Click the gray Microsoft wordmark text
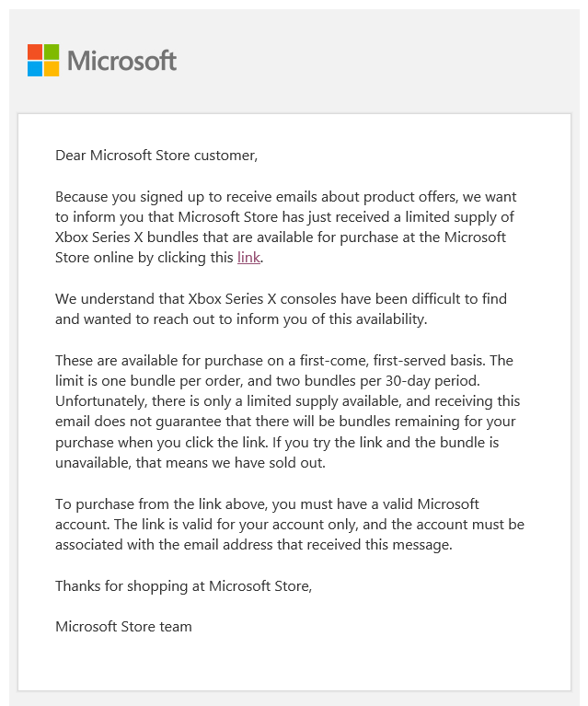The image size is (588, 706). pyautogui.click(x=122, y=61)
